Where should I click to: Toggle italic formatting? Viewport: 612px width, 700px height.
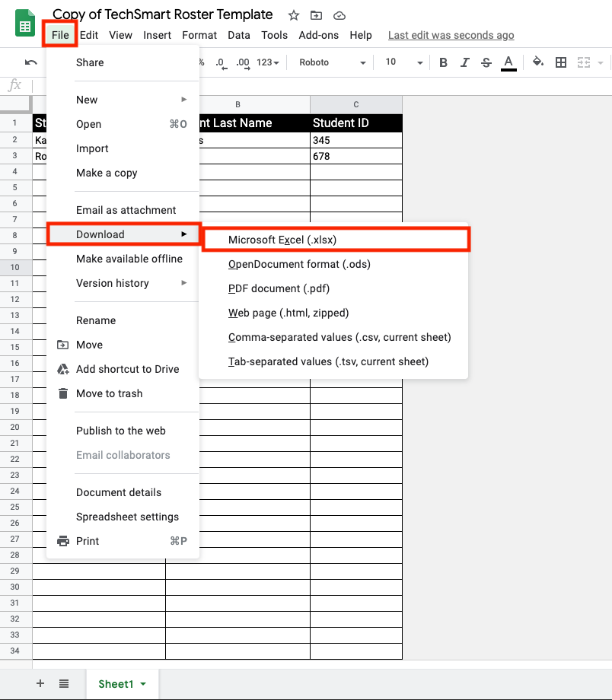point(464,62)
